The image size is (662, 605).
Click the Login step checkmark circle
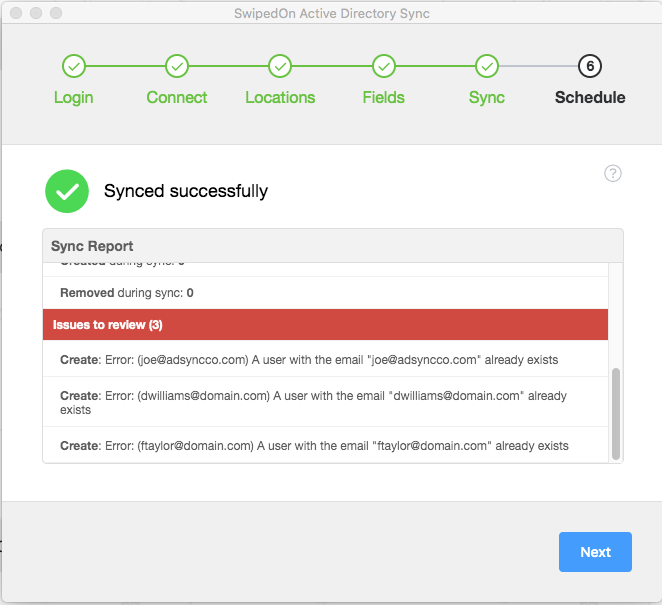click(73, 66)
